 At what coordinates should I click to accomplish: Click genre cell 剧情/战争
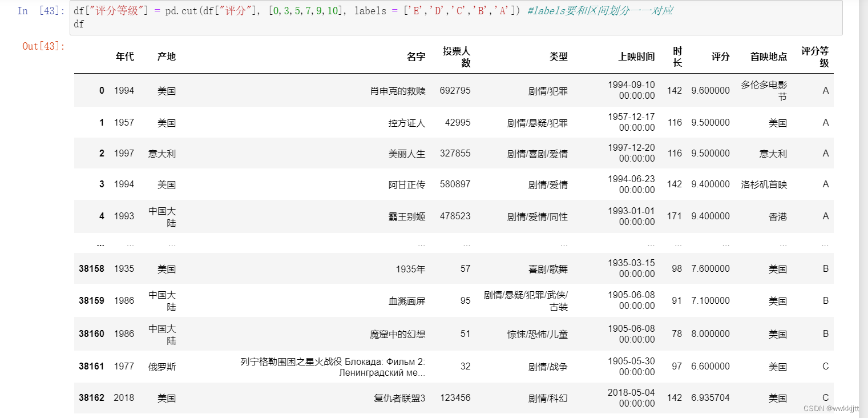548,367
